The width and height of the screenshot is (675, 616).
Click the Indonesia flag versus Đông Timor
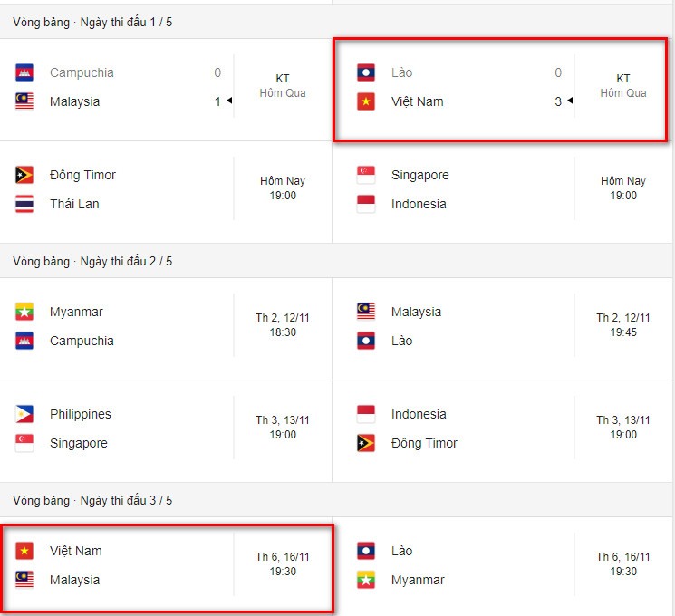(366, 414)
